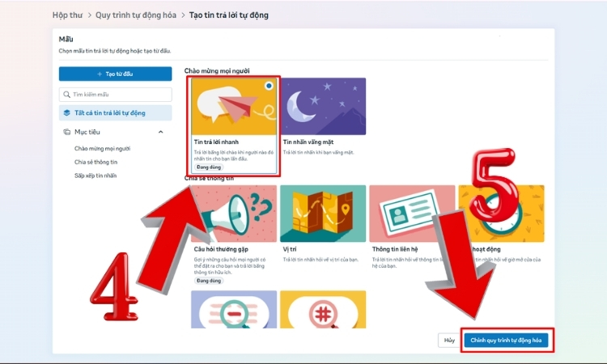Click the 'Hủy' cancel button
This screenshot has height=364, width=607.
(449, 341)
